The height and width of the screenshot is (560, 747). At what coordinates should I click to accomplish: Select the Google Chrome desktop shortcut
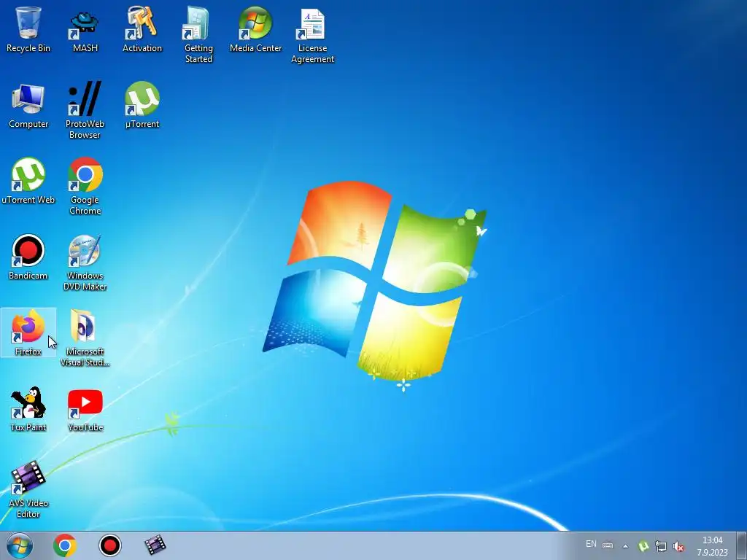click(85, 187)
